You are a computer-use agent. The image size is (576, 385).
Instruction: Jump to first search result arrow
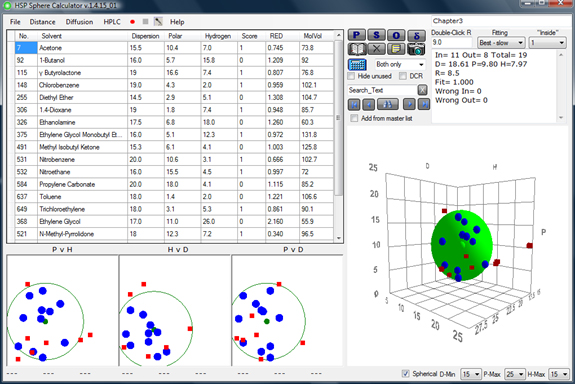click(x=354, y=104)
